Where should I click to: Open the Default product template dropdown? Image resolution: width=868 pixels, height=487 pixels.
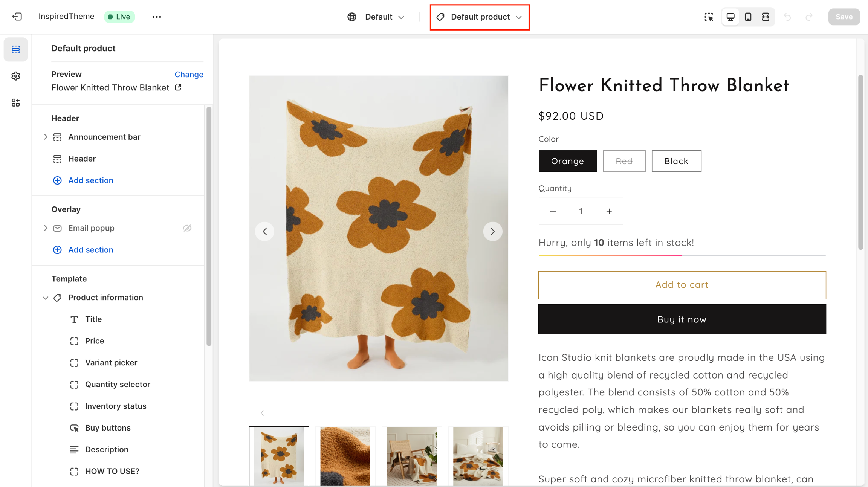pos(479,17)
